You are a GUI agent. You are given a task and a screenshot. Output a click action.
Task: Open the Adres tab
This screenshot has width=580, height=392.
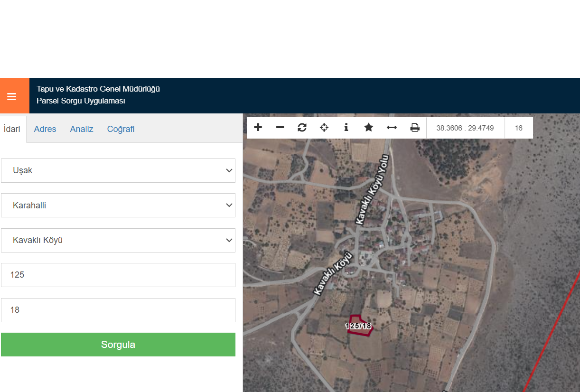coord(45,129)
